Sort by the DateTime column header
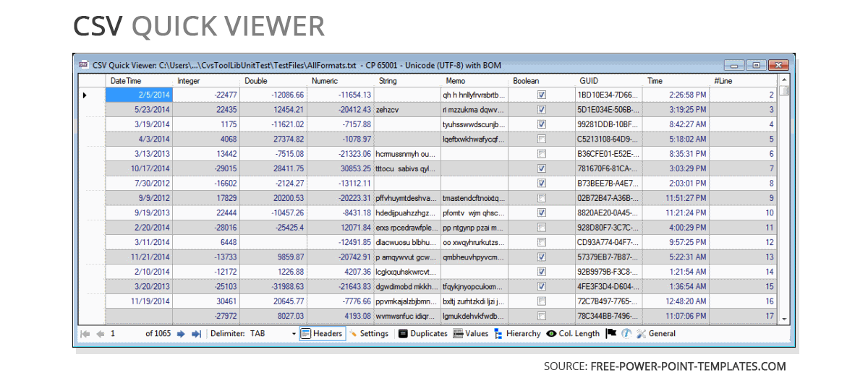Image resolution: width=868 pixels, height=391 pixels. (127, 81)
